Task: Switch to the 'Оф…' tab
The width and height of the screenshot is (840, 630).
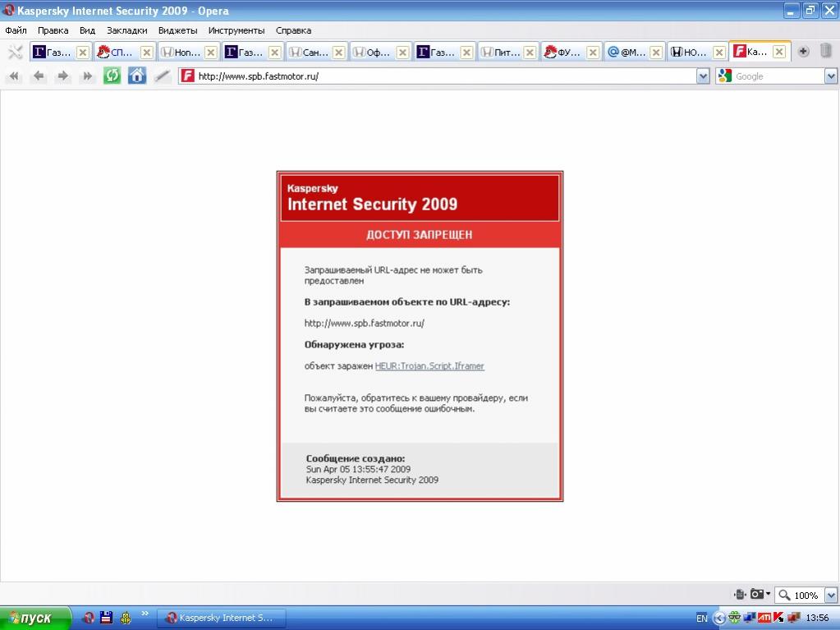Action: coord(380,52)
